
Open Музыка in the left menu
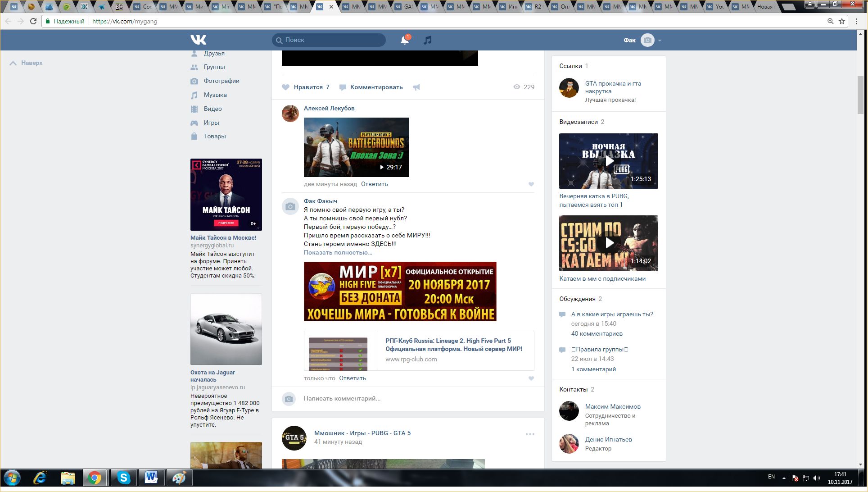pos(215,95)
